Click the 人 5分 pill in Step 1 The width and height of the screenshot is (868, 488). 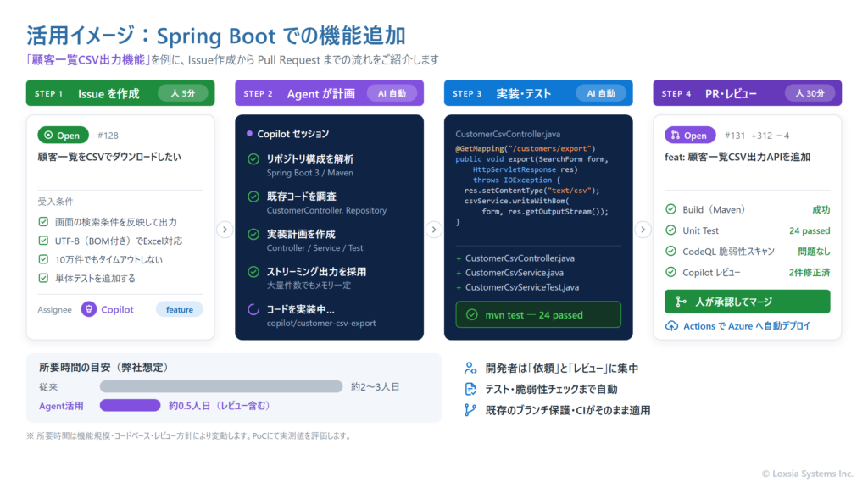(x=183, y=93)
